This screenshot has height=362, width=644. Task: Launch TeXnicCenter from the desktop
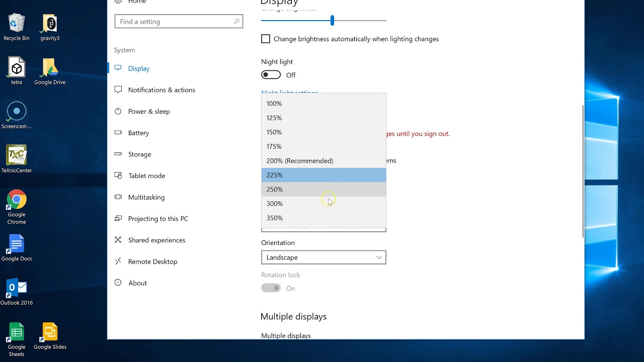point(17,159)
